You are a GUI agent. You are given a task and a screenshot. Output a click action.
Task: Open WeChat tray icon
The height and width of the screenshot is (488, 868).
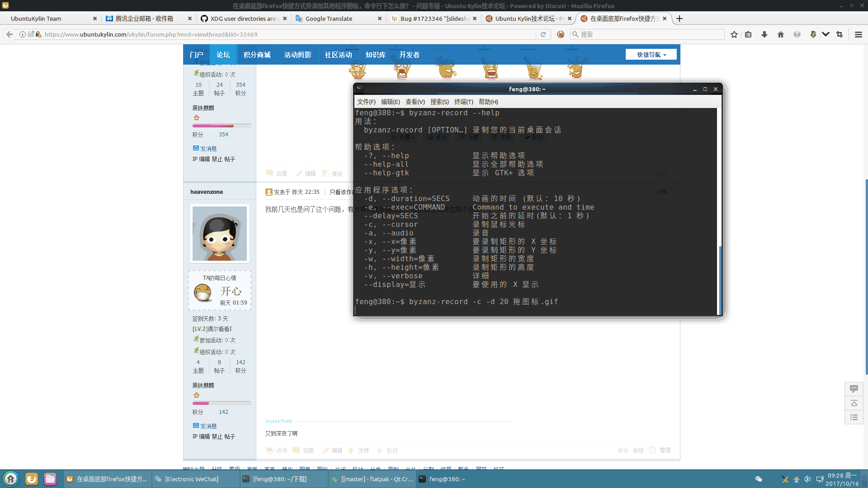pos(759,479)
